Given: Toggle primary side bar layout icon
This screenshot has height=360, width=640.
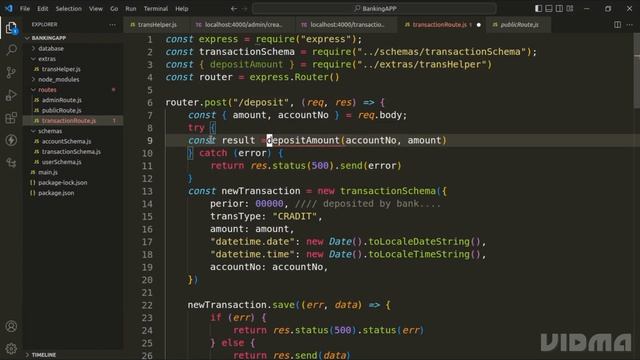Looking at the screenshot, I should tap(538, 9).
